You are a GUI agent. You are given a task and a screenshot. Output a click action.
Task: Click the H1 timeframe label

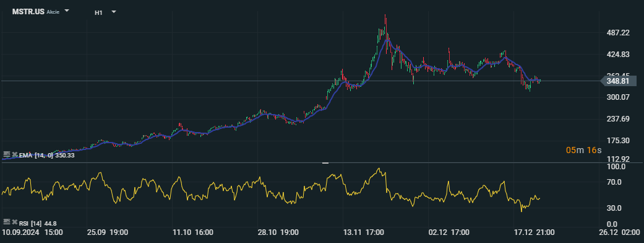click(98, 12)
